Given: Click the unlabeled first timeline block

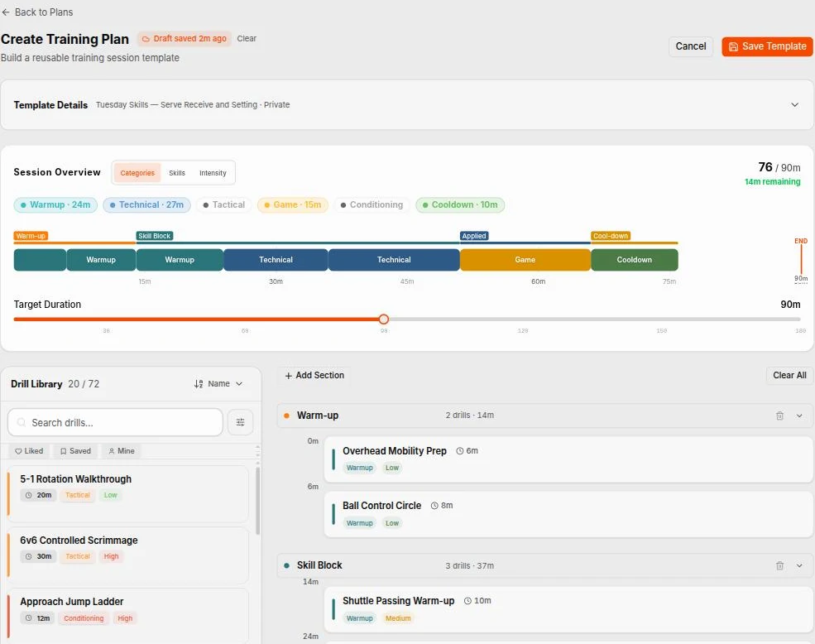Looking at the screenshot, I should point(40,260).
